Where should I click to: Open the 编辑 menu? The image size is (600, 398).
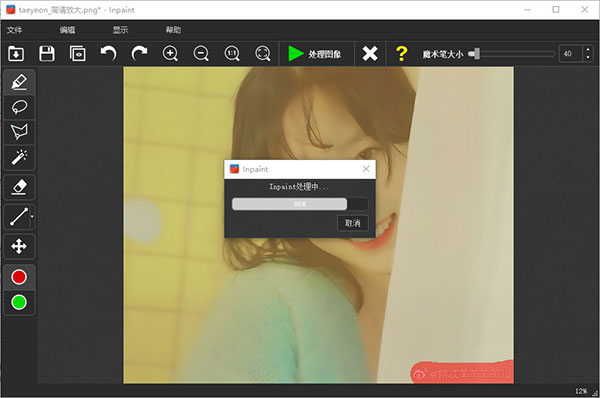[67, 30]
